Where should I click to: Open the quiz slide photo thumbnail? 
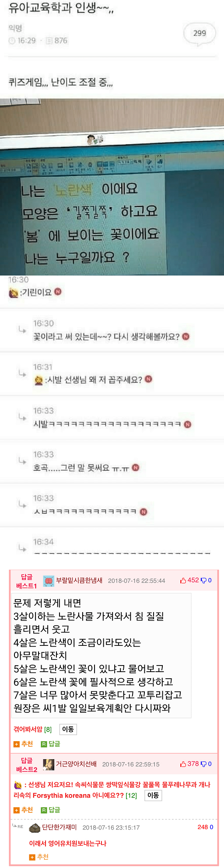pyautogui.click(x=112, y=187)
